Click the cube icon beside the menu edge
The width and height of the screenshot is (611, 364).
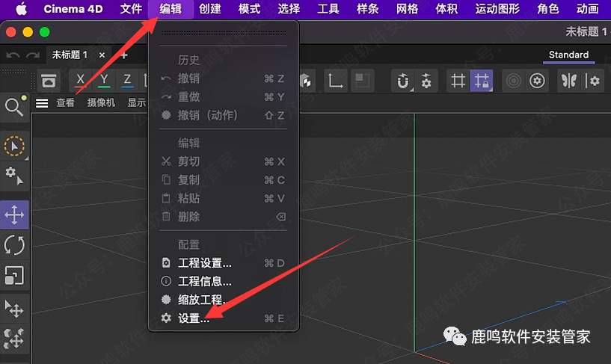click(x=307, y=81)
